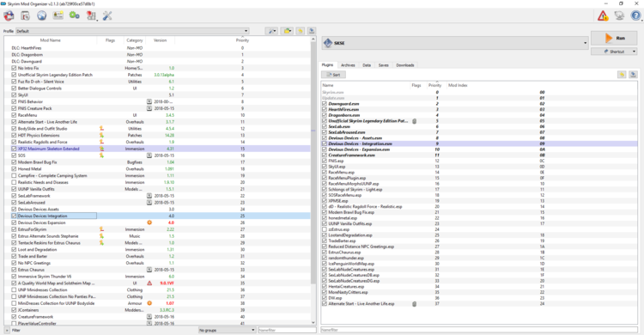Click create backup icon in Plugins tab

click(633, 75)
